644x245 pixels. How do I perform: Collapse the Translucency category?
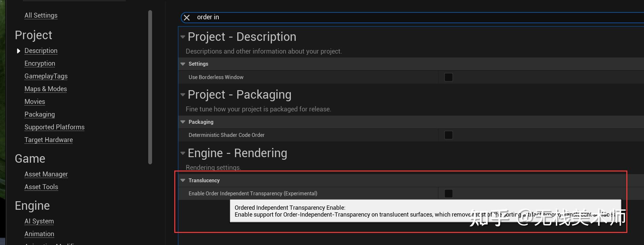(x=183, y=180)
